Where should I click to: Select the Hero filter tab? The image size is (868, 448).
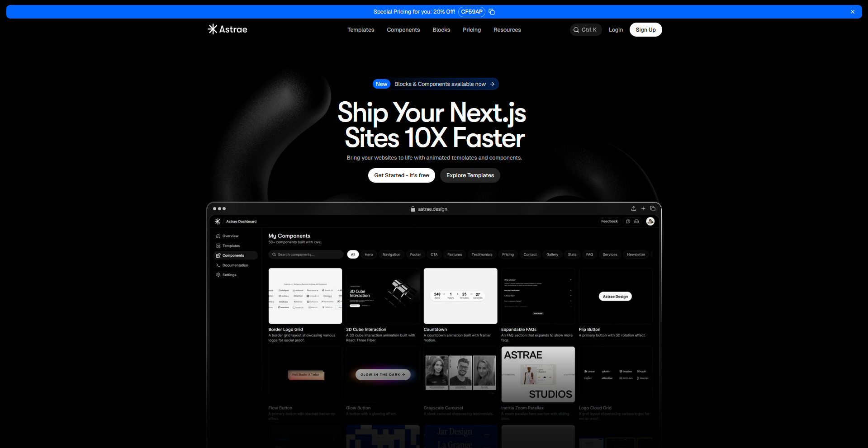(x=369, y=255)
